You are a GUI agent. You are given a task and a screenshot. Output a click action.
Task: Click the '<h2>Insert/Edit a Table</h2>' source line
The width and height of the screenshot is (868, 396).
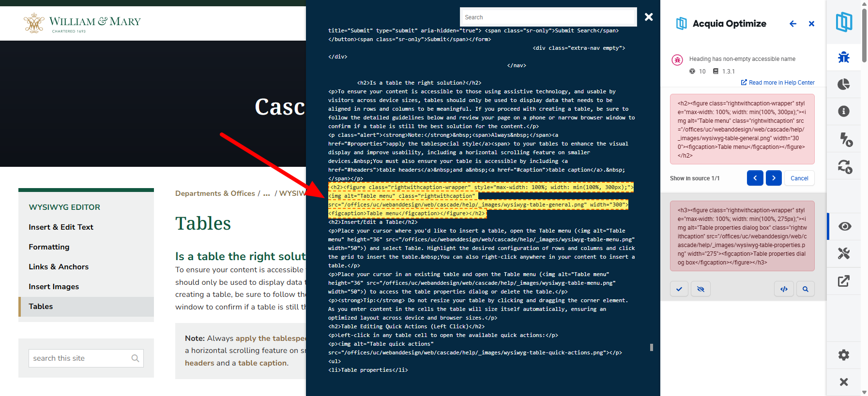[x=373, y=222]
